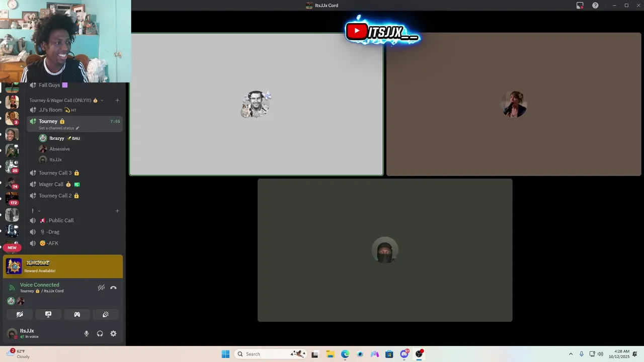Image resolution: width=644 pixels, height=362 pixels.
Task: Open Task View from the taskbar
Action: 315,354
